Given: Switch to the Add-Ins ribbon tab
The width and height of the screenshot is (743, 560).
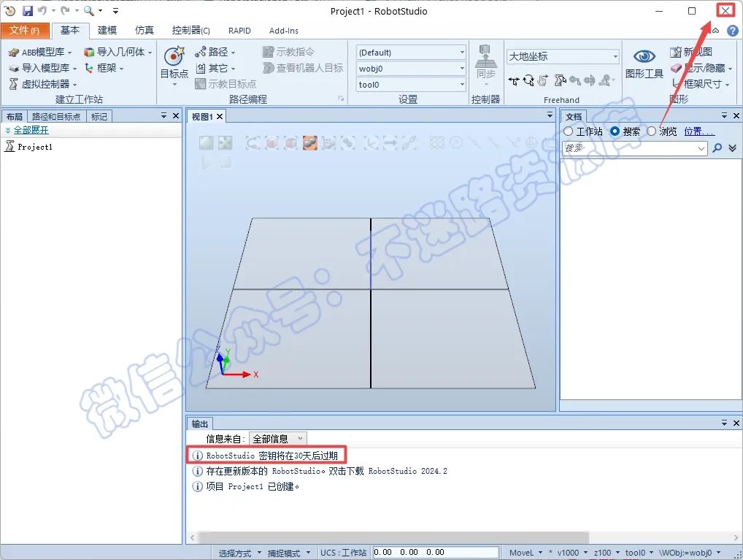Looking at the screenshot, I should 283,31.
